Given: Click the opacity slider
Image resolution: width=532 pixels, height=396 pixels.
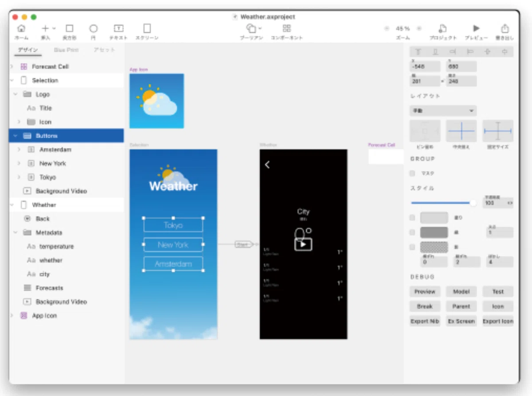Looking at the screenshot, I should [x=443, y=203].
